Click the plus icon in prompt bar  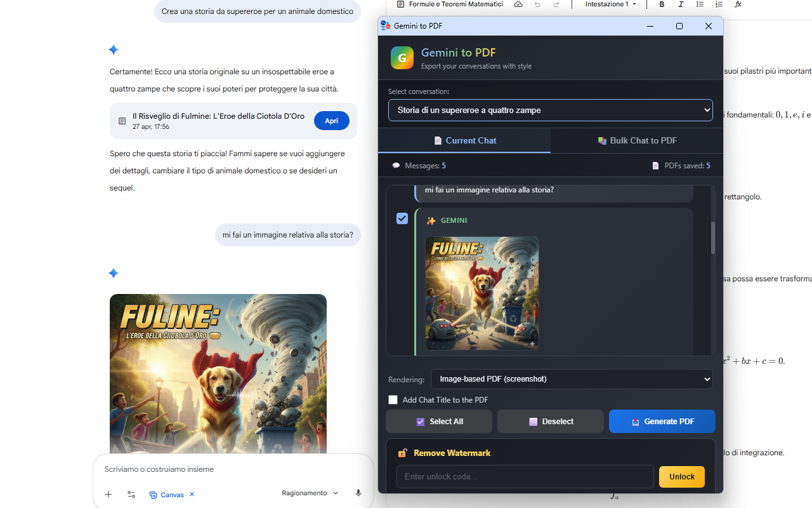click(x=108, y=494)
